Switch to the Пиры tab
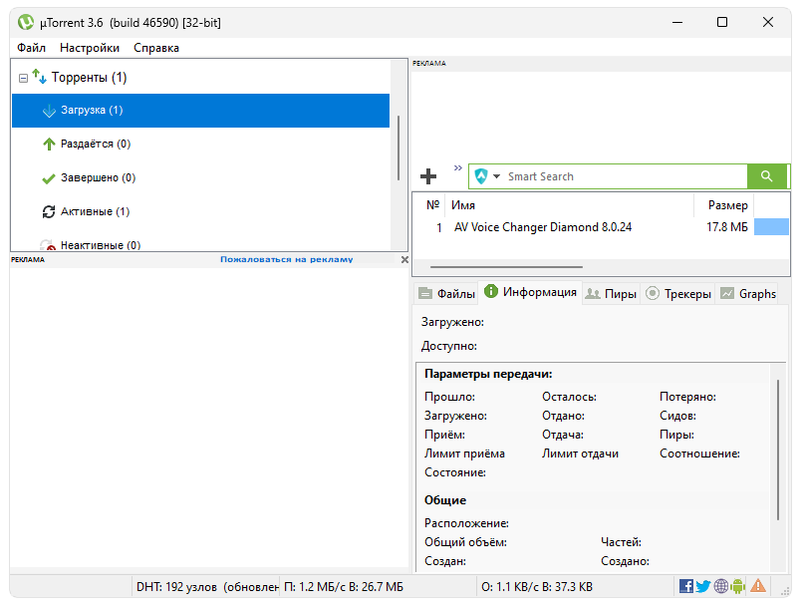Image resolution: width=800 pixels, height=605 pixels. pos(611,293)
